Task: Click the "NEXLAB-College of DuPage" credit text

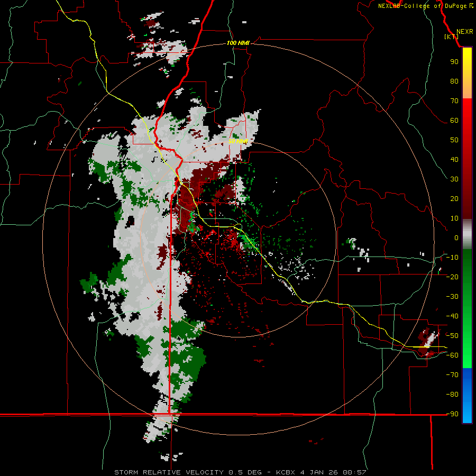Action: (x=423, y=6)
